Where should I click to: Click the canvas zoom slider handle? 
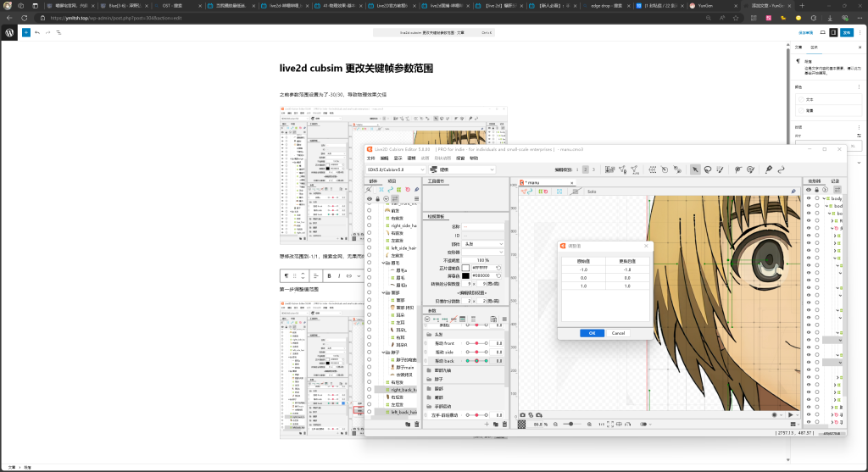tap(570, 424)
